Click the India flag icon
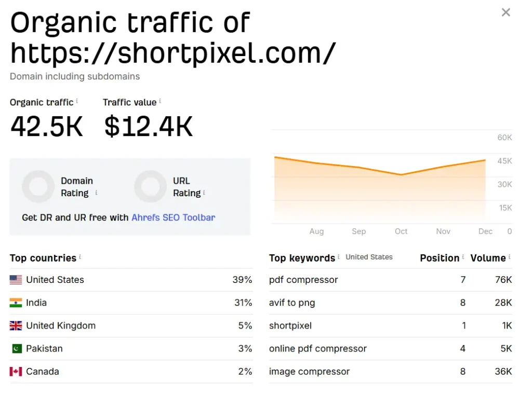The width and height of the screenshot is (532, 395). tap(16, 303)
